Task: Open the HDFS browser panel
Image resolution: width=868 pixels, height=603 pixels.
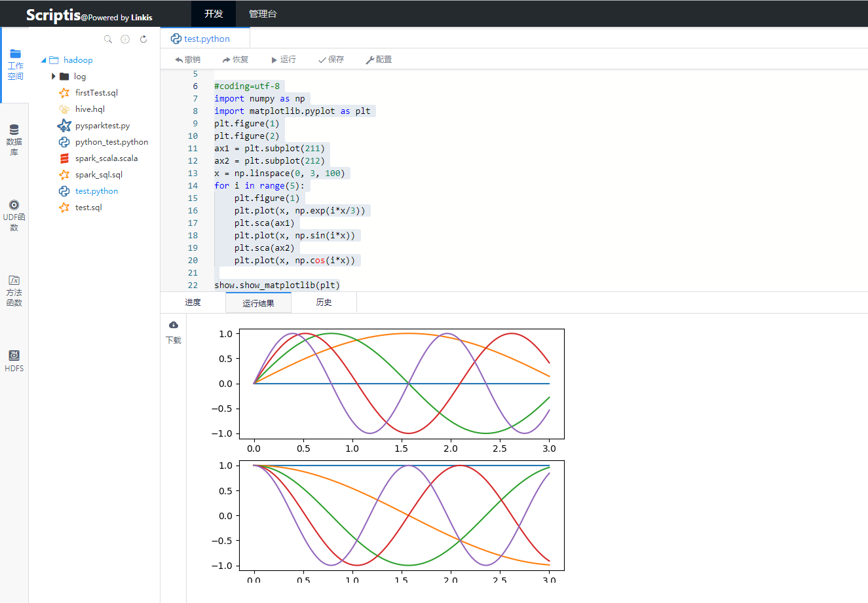Action: click(14, 360)
